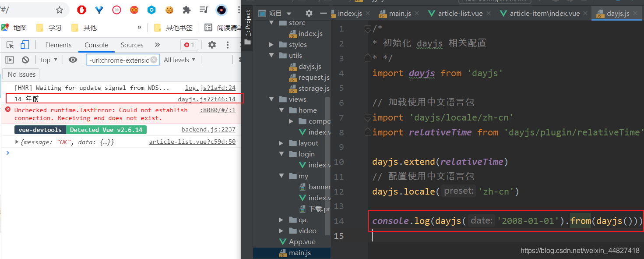Viewport: 644px width, 259px height.
Task: Open the top JavaScript context dropdown
Action: 49,60
